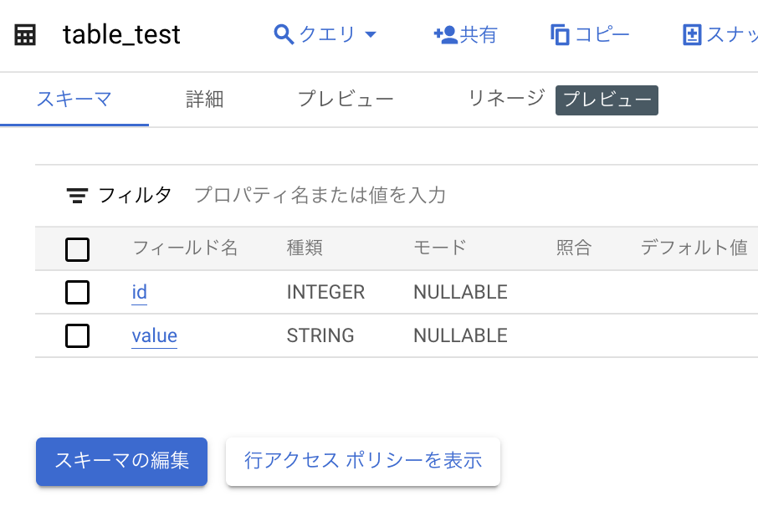758x532 pixels.
Task: Toggle the select-all checkbox in table header
Action: [77, 248]
